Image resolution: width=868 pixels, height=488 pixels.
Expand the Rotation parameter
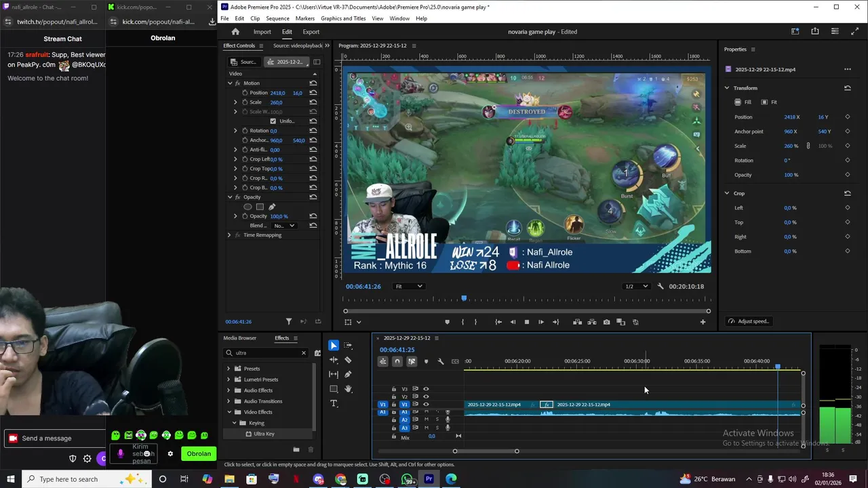coord(235,131)
